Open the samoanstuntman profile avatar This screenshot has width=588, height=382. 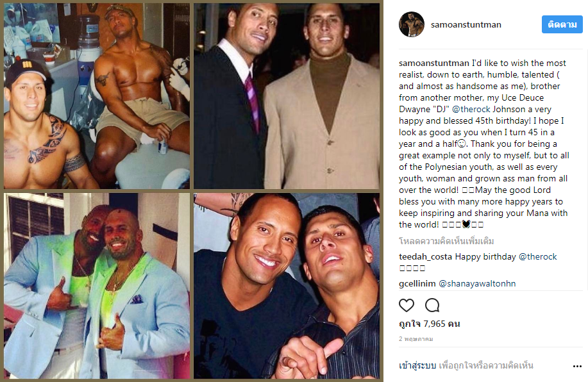point(412,24)
